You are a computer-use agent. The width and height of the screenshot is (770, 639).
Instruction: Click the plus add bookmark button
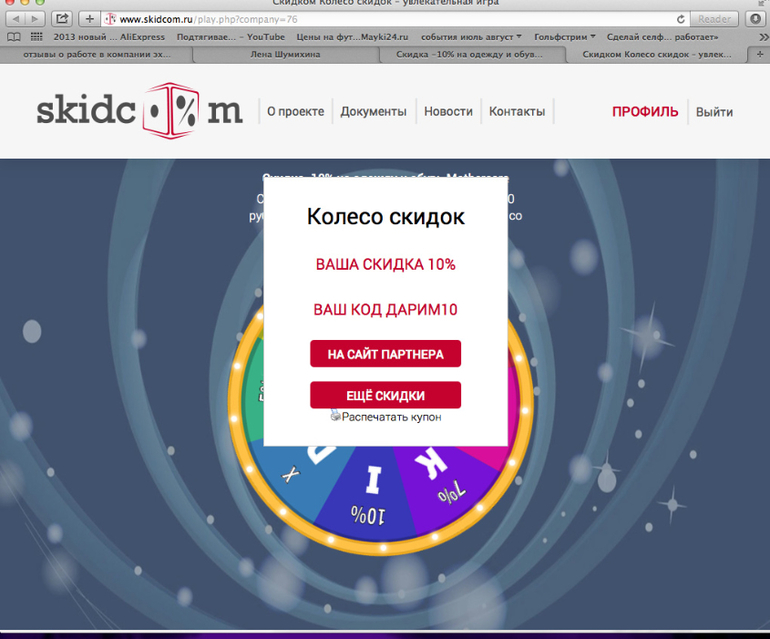pyautogui.click(x=90, y=19)
